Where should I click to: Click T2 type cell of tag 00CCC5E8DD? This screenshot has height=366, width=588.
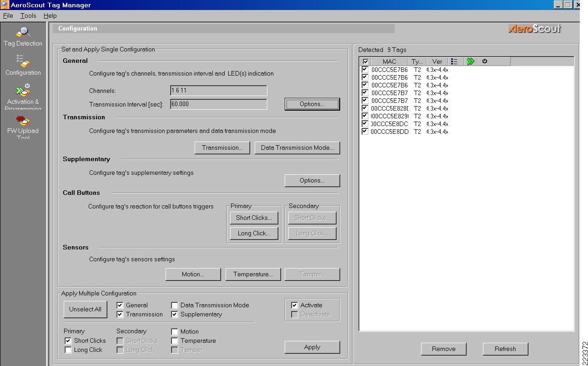click(417, 132)
